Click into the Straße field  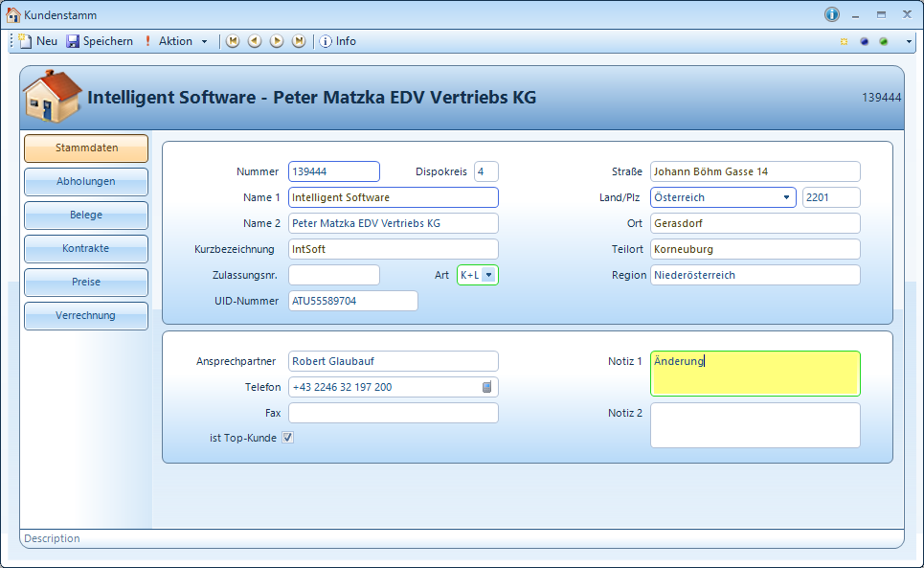pos(755,171)
